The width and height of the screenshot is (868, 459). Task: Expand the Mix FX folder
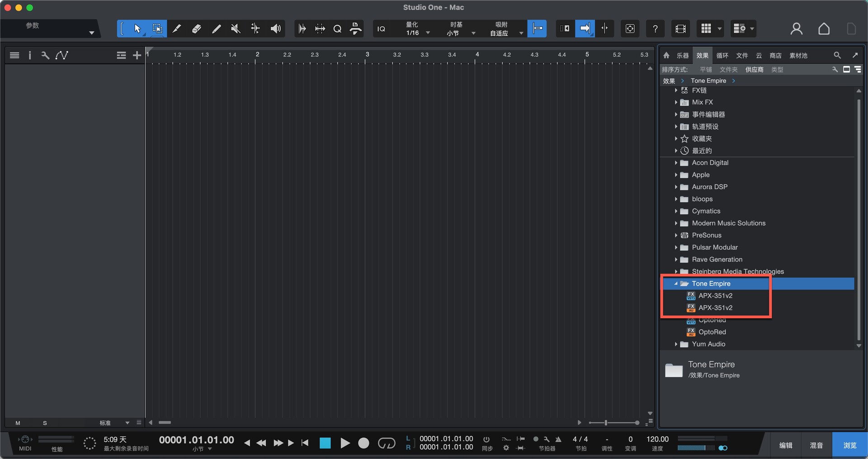(x=676, y=102)
